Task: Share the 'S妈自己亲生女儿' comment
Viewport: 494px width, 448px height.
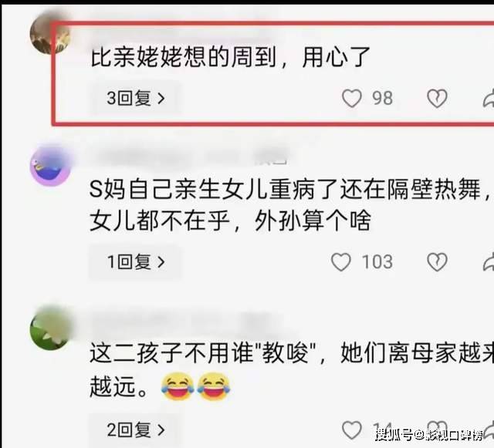Action: [489, 262]
